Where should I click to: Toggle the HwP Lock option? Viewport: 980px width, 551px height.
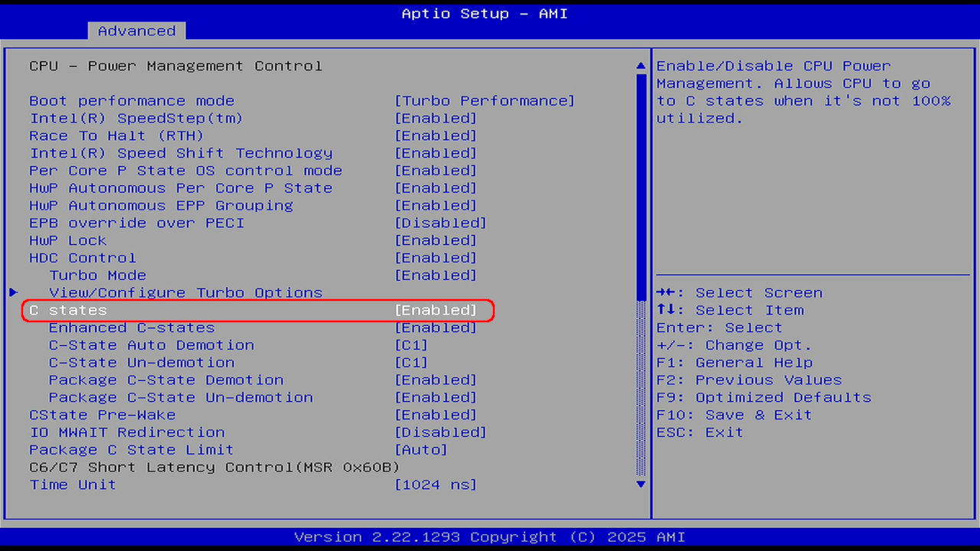253,240
